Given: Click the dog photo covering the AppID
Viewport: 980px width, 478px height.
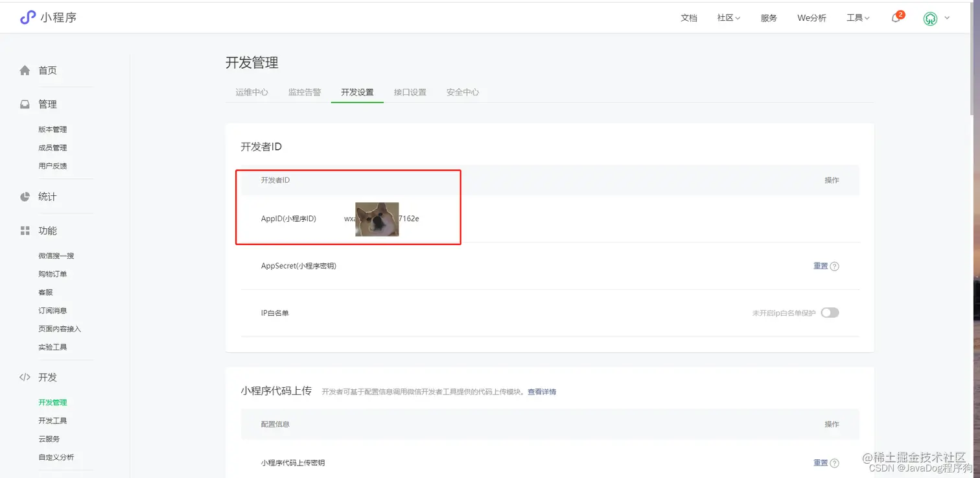Looking at the screenshot, I should tap(377, 219).
